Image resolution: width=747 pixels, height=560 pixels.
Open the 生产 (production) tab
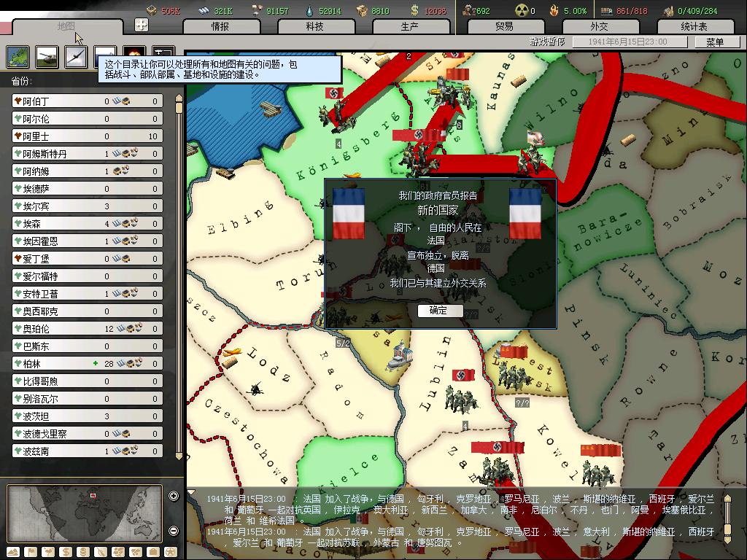click(410, 27)
